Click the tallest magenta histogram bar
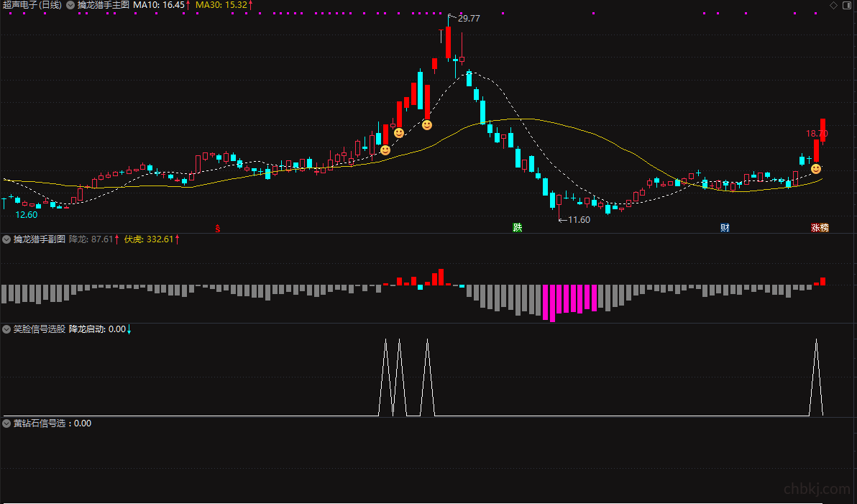Viewport: 857px width, 504px height. coord(553,303)
